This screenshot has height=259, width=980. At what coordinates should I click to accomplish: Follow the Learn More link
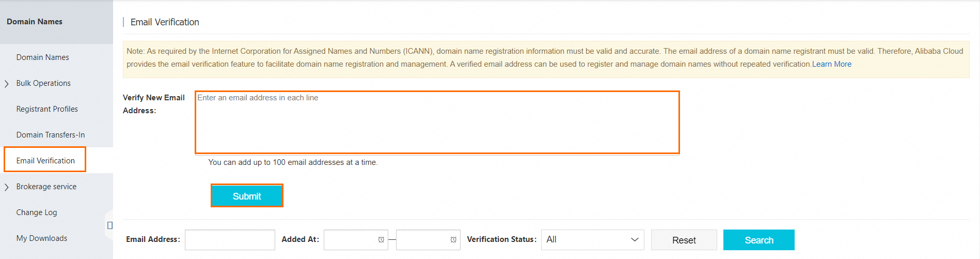[x=832, y=64]
